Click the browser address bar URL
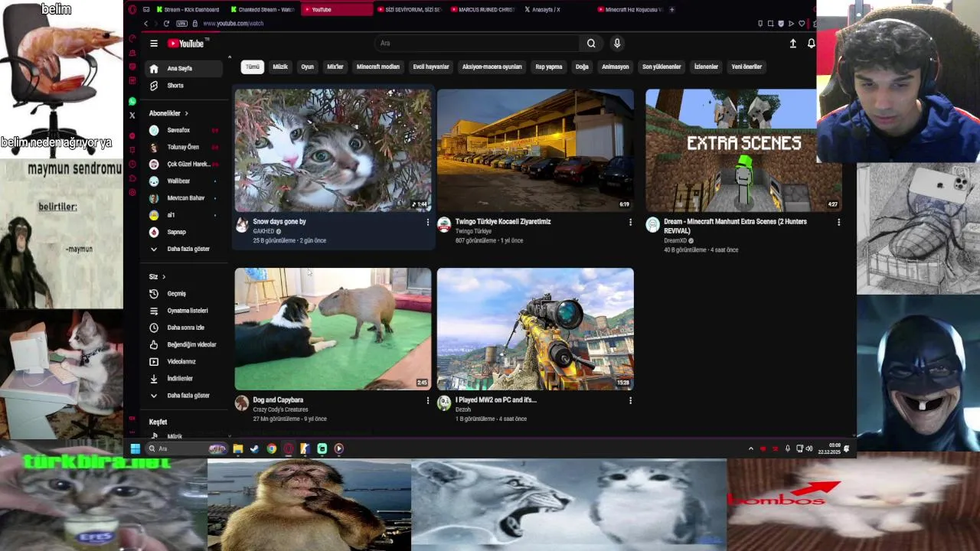The height and width of the screenshot is (551, 980). [234, 24]
